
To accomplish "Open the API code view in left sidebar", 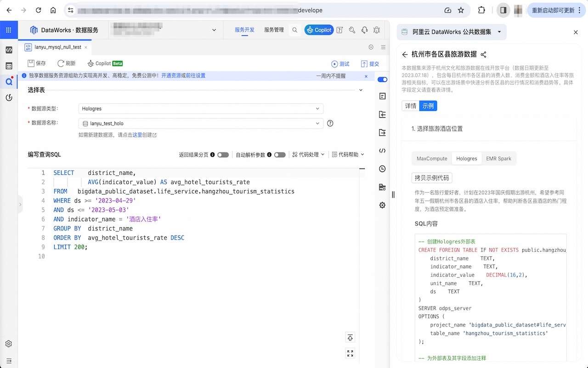I will point(9,50).
